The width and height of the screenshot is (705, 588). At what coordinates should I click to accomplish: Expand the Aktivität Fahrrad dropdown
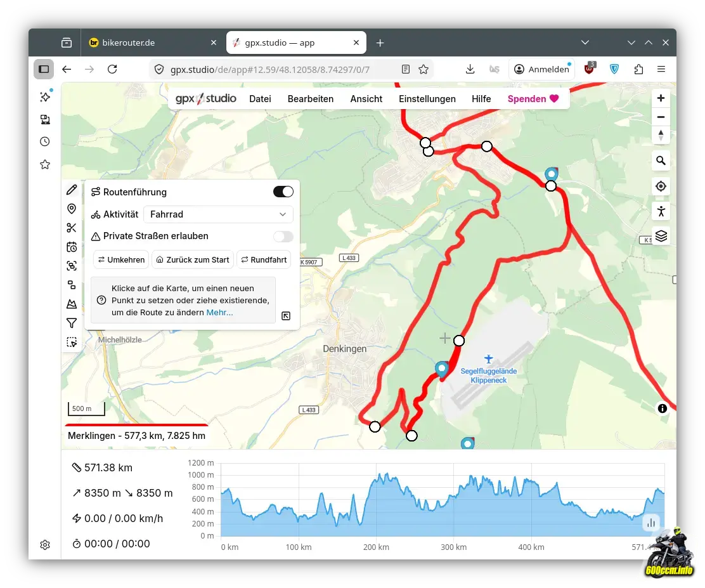pos(218,214)
